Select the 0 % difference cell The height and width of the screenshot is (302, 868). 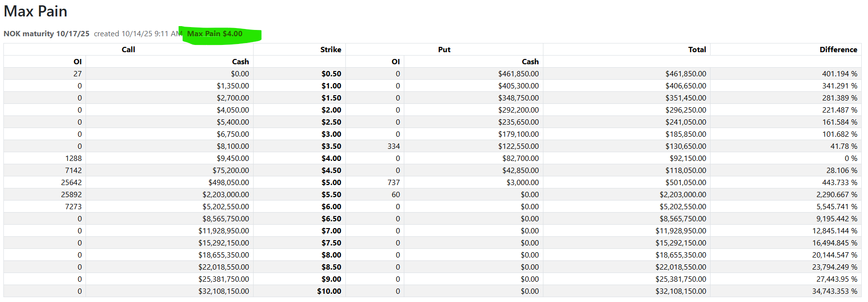pyautogui.click(x=851, y=158)
